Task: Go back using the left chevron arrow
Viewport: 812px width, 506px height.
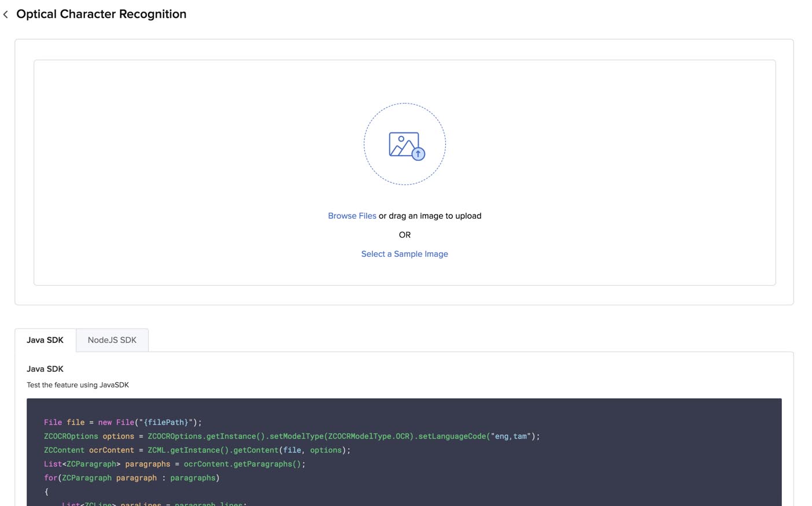Action: click(6, 14)
